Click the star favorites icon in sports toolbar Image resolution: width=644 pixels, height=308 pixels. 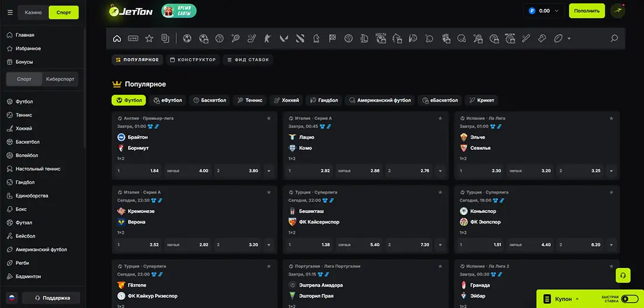coord(149,39)
